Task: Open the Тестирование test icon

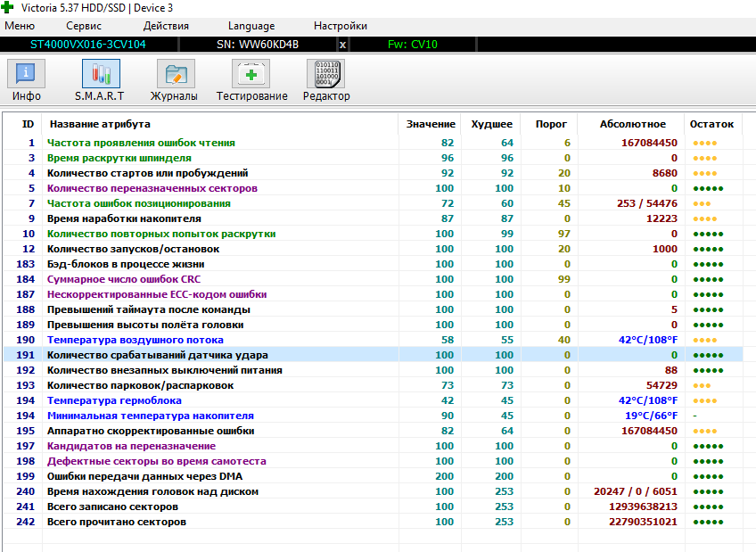Action: [251, 80]
